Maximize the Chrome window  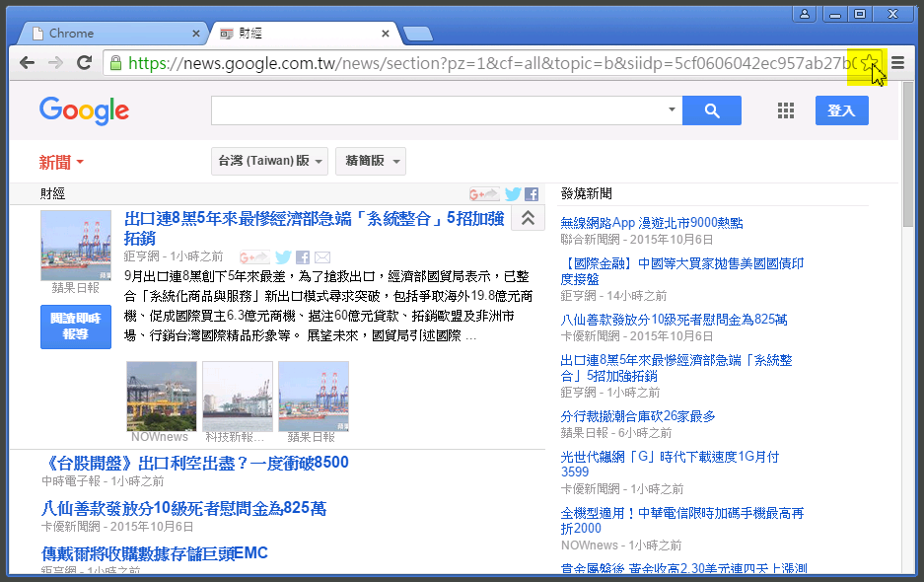[x=860, y=14]
